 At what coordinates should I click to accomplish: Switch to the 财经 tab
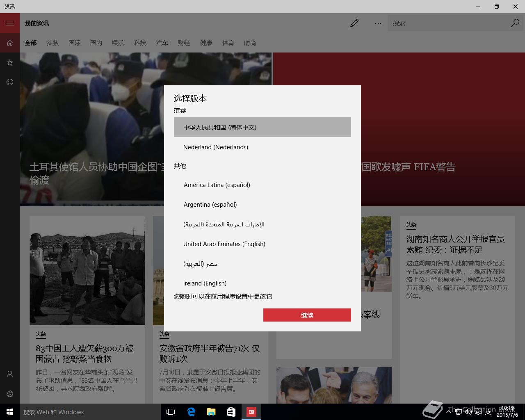point(184,43)
